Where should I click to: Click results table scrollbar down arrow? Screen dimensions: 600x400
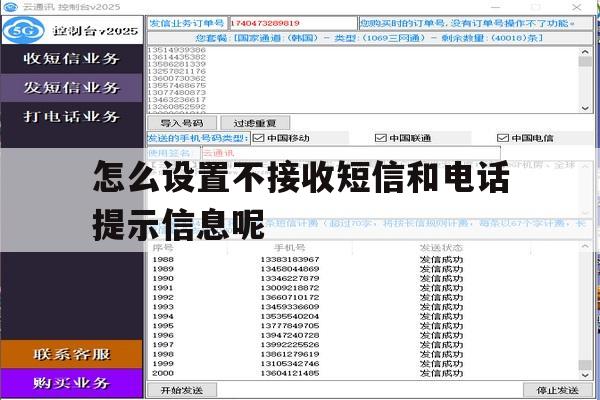click(x=585, y=375)
